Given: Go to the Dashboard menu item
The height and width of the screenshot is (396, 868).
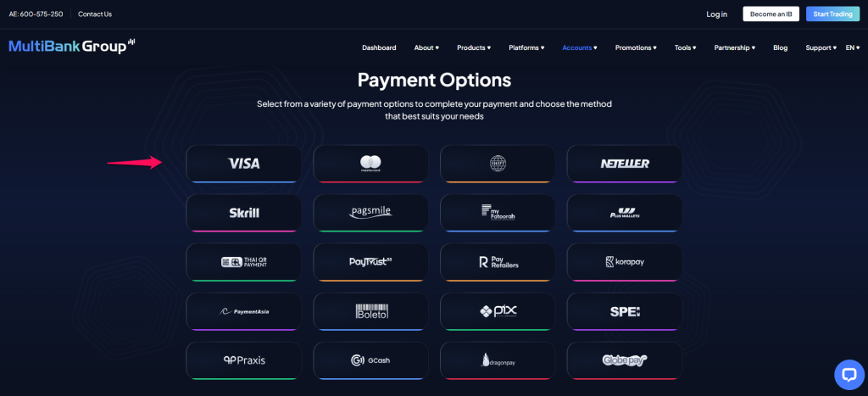Looking at the screenshot, I should tap(379, 47).
